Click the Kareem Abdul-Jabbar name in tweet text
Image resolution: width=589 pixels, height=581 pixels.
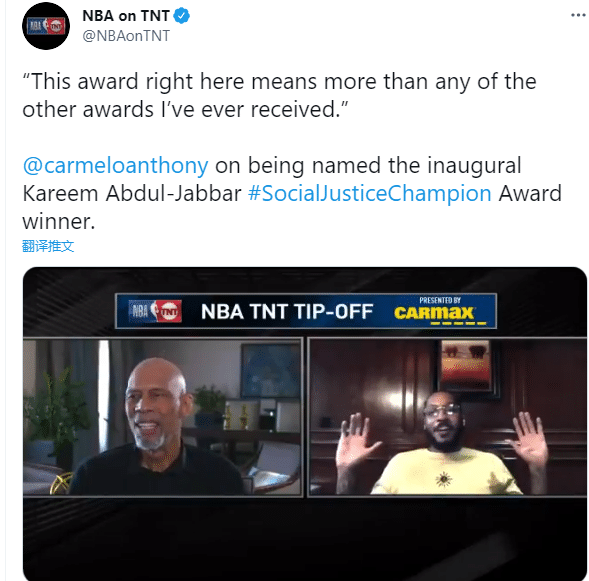[x=132, y=193]
